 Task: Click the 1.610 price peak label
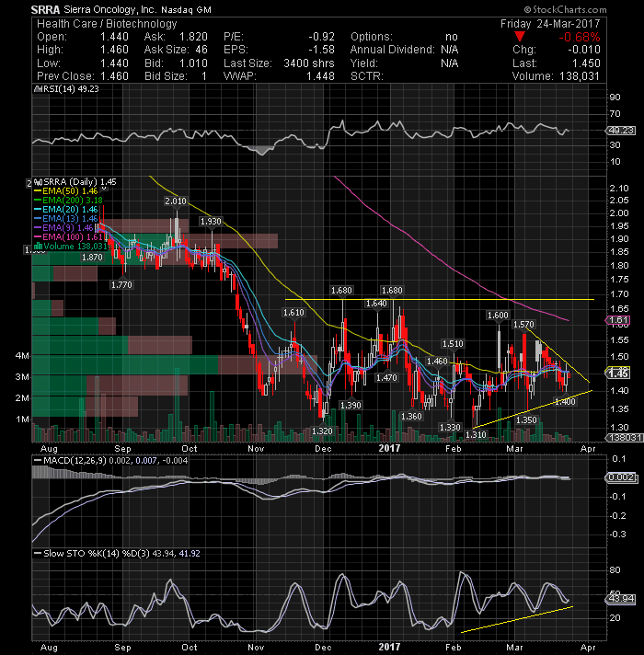293,313
